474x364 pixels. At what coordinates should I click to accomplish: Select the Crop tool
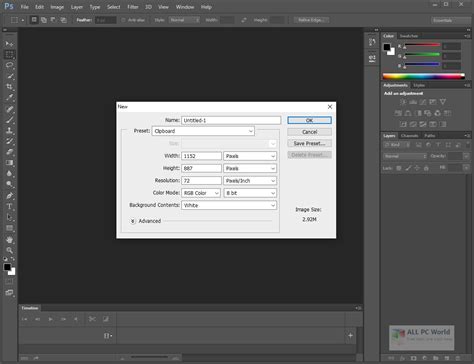click(x=9, y=87)
